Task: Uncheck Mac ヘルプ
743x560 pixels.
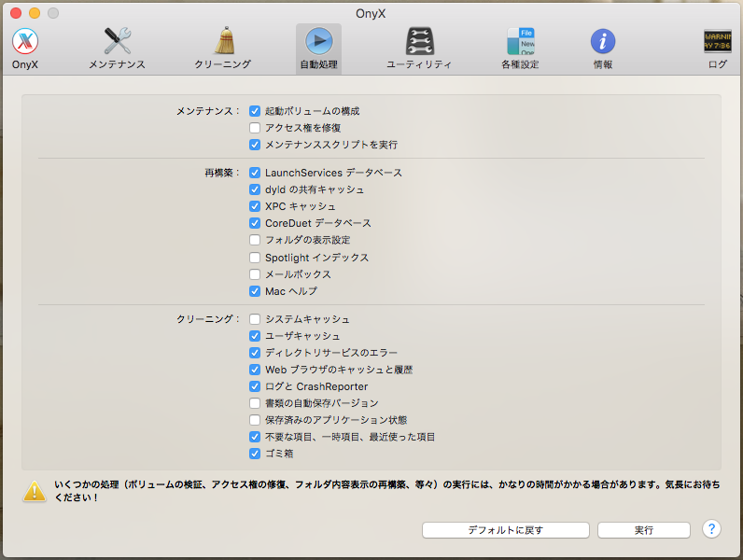Action: coord(255,291)
